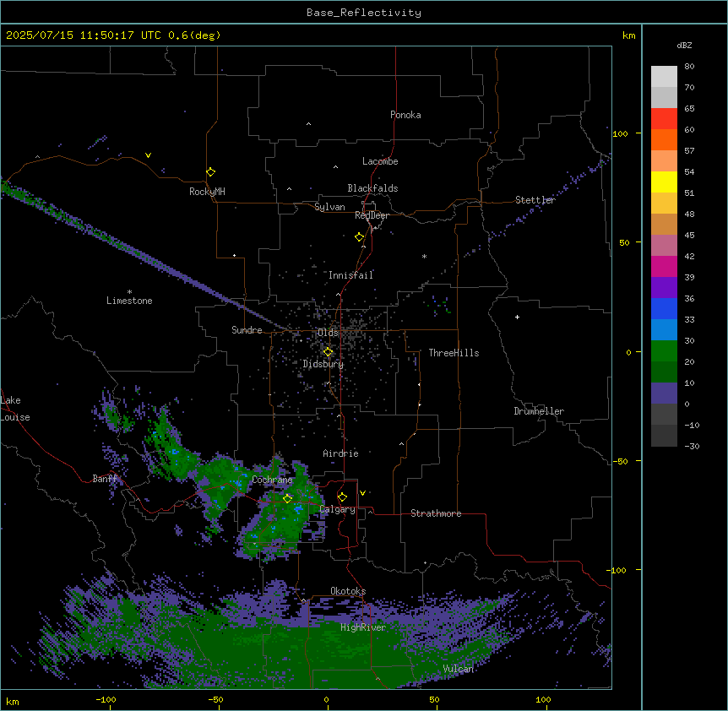Click the yellow diamond marker south of RedDeer
The image size is (728, 711).
(359, 237)
